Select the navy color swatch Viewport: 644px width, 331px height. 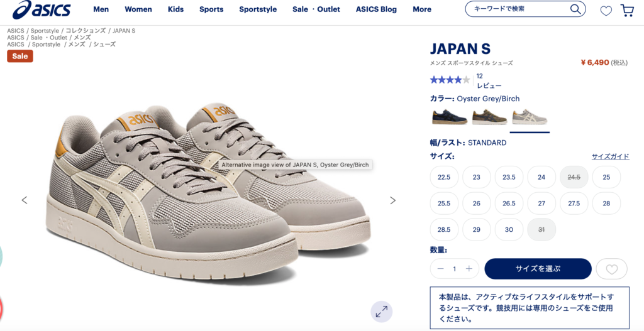point(450,117)
